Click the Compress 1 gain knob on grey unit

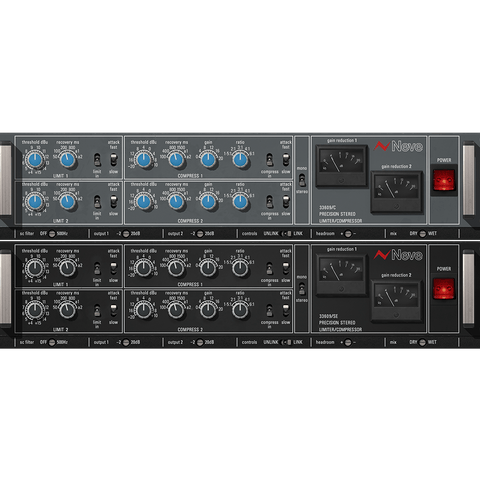[x=208, y=160]
